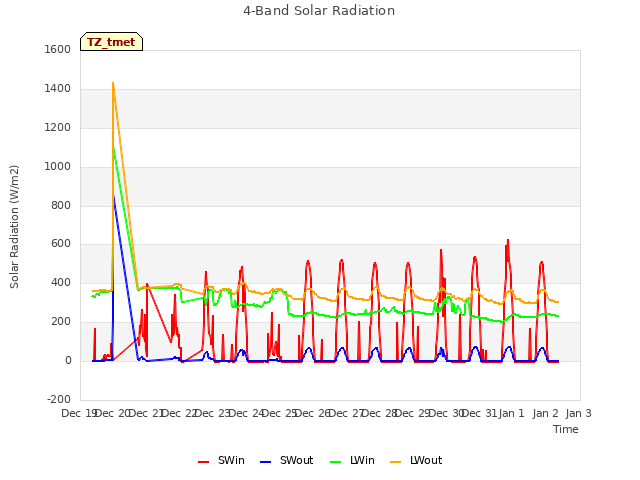
Task: Click the -200 y-axis tick label
Action: point(59,399)
